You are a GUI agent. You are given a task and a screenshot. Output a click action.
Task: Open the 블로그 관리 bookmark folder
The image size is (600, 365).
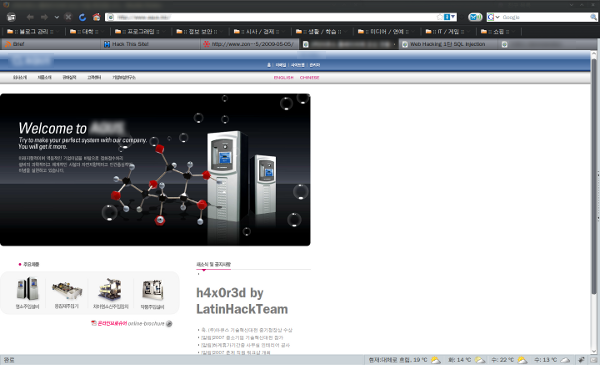click(x=33, y=32)
